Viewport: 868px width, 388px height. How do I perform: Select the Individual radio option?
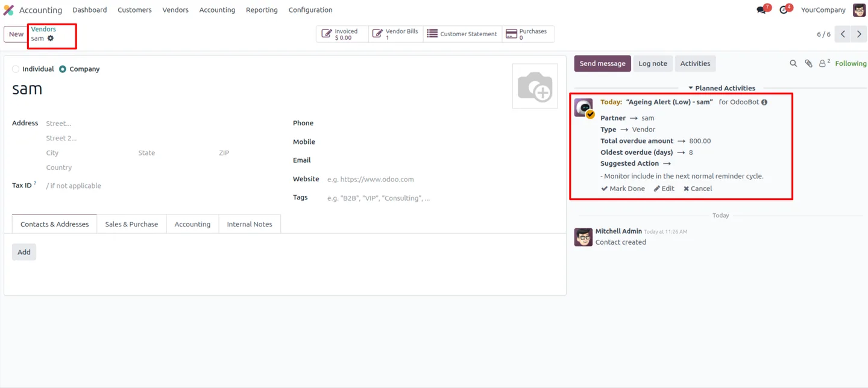click(16, 69)
